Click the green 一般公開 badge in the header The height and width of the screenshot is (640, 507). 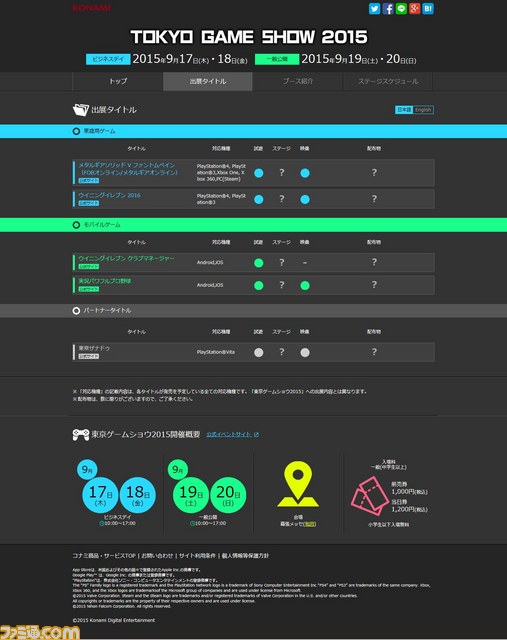coord(277,59)
